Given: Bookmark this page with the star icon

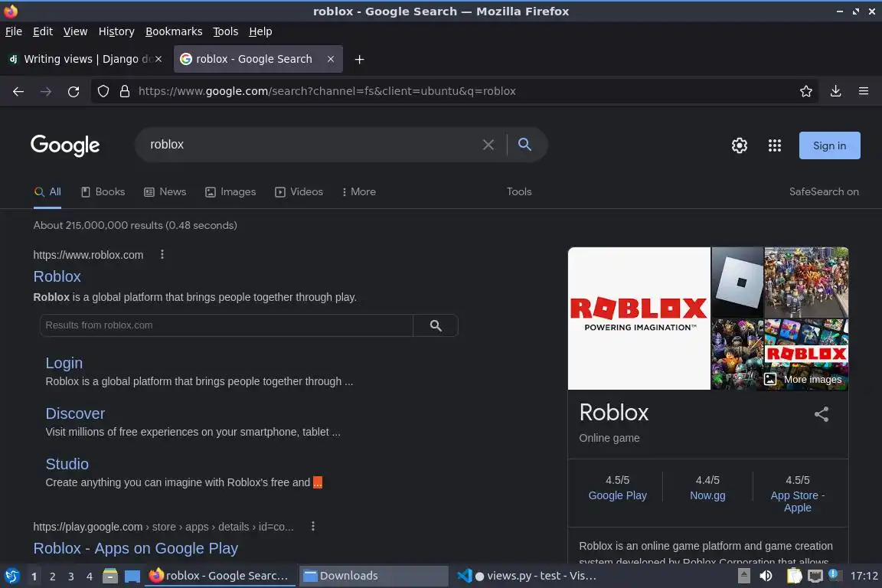Looking at the screenshot, I should (x=806, y=91).
